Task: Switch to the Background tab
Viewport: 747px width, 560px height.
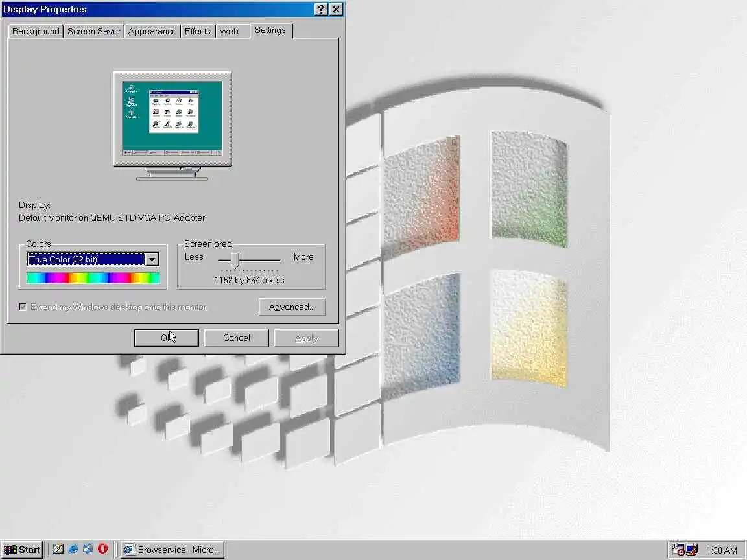Action: click(x=36, y=31)
